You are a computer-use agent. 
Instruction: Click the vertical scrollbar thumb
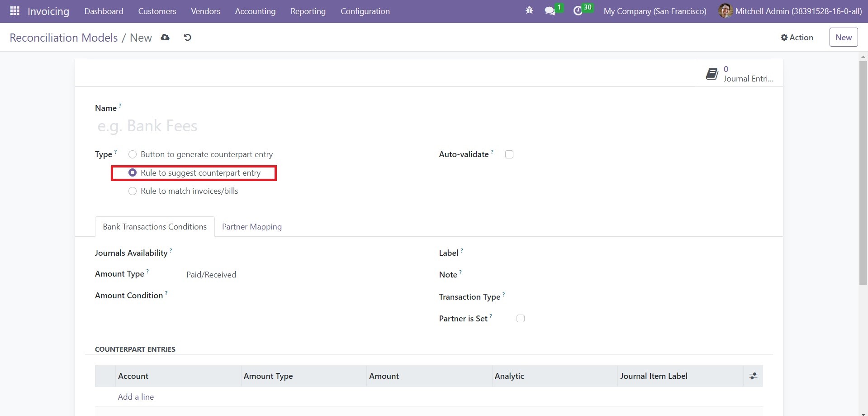point(863,172)
